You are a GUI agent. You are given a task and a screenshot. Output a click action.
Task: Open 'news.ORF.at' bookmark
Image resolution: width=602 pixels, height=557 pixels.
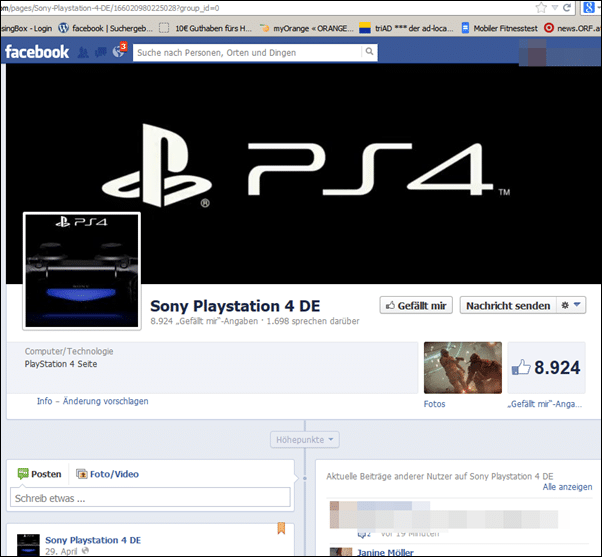pos(572,28)
